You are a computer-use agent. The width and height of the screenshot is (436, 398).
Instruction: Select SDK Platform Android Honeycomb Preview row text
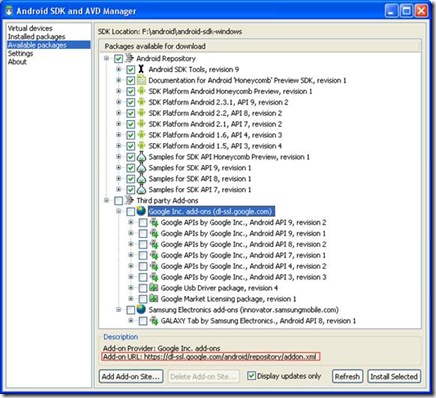230,91
